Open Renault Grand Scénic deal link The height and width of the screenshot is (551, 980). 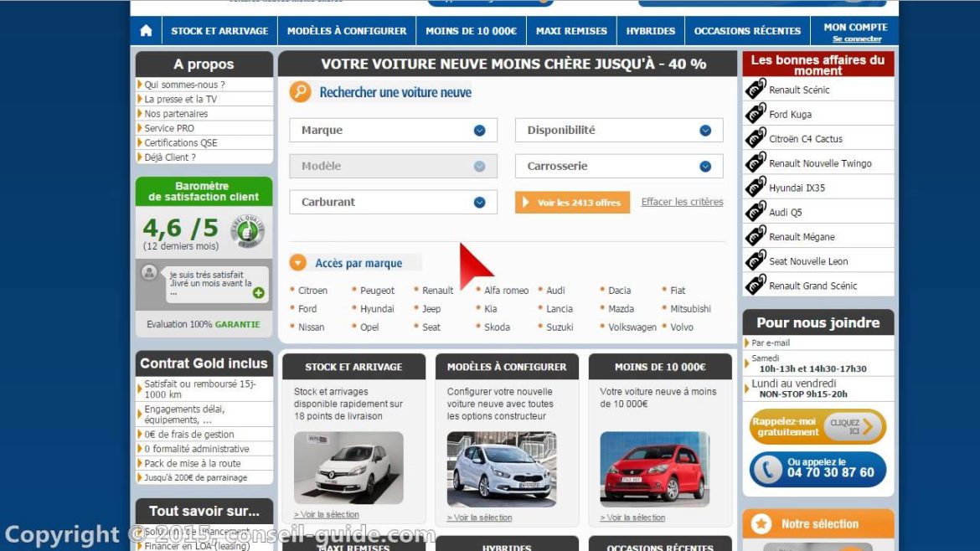pyautogui.click(x=812, y=286)
